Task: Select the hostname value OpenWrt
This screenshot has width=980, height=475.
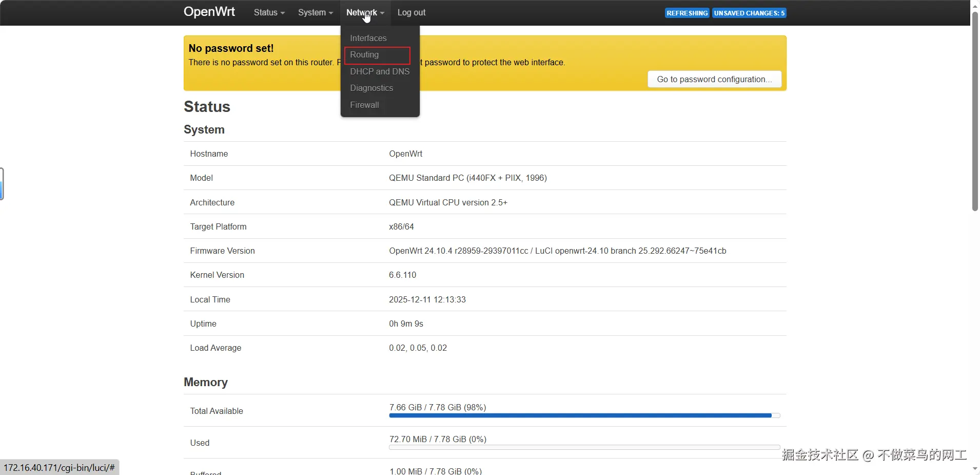Action: pos(405,154)
